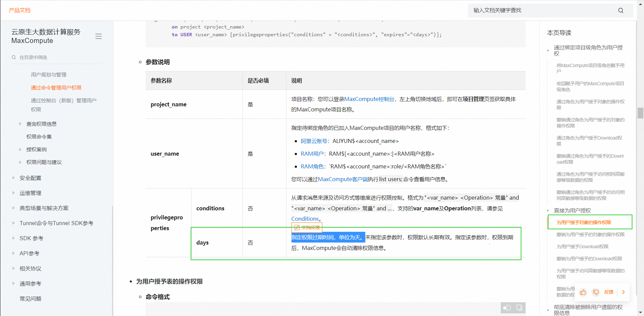Jump to 撤销为用户授予的对象的操作权限
Screen dimensions: 644x316
point(590,234)
